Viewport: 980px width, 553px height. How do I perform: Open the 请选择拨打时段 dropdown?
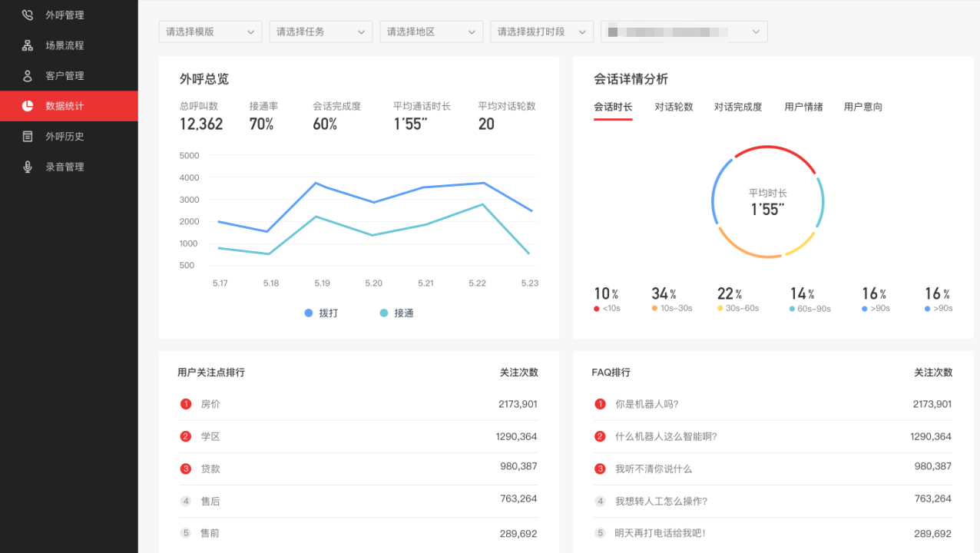541,31
